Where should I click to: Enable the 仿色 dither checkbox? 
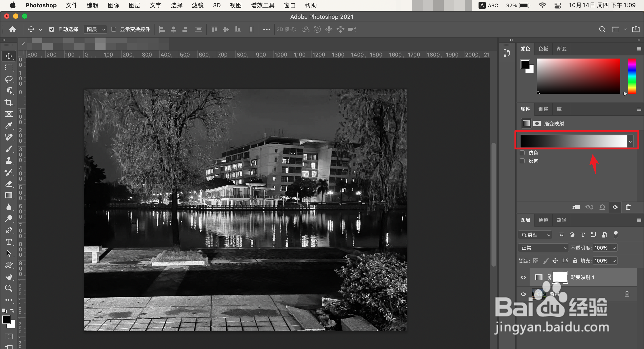click(x=522, y=153)
